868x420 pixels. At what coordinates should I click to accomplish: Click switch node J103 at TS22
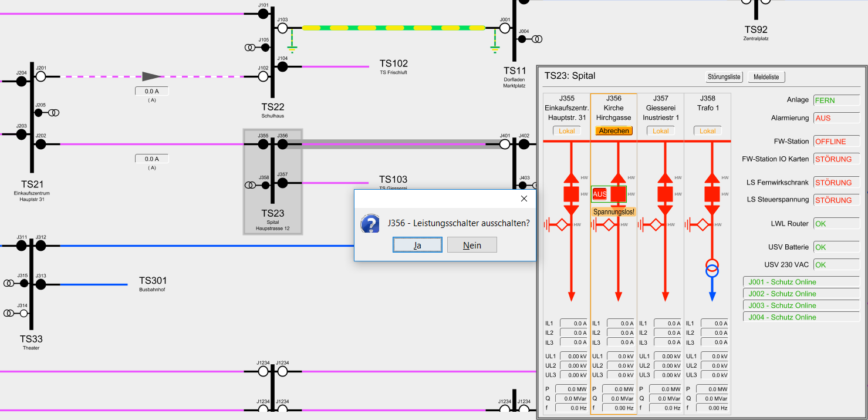(x=282, y=28)
